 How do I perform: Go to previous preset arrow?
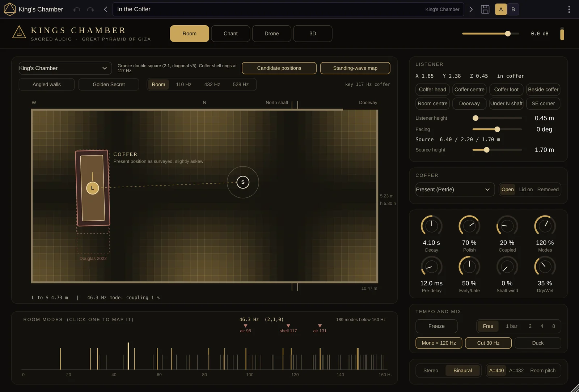point(105,9)
